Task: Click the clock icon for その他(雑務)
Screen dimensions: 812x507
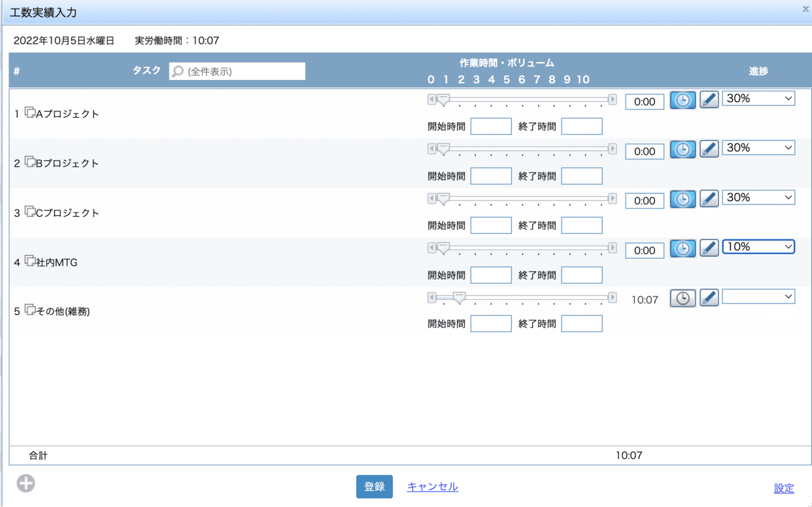Action: point(682,298)
